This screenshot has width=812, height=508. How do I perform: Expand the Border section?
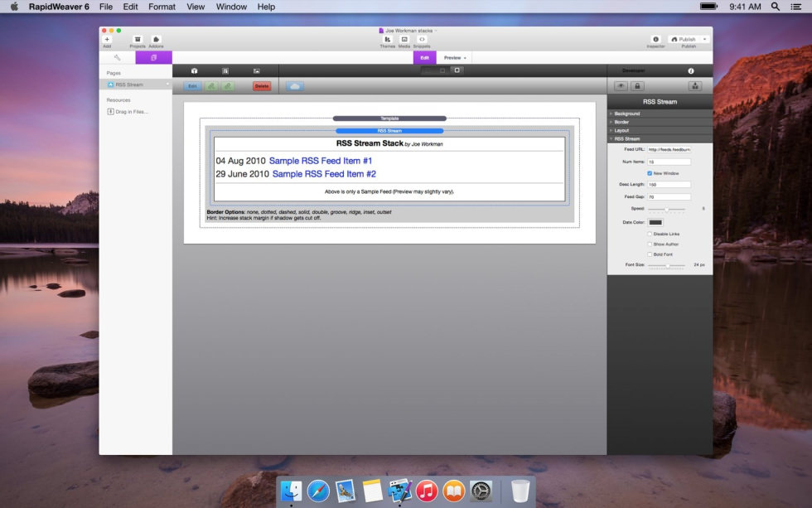[x=660, y=122]
